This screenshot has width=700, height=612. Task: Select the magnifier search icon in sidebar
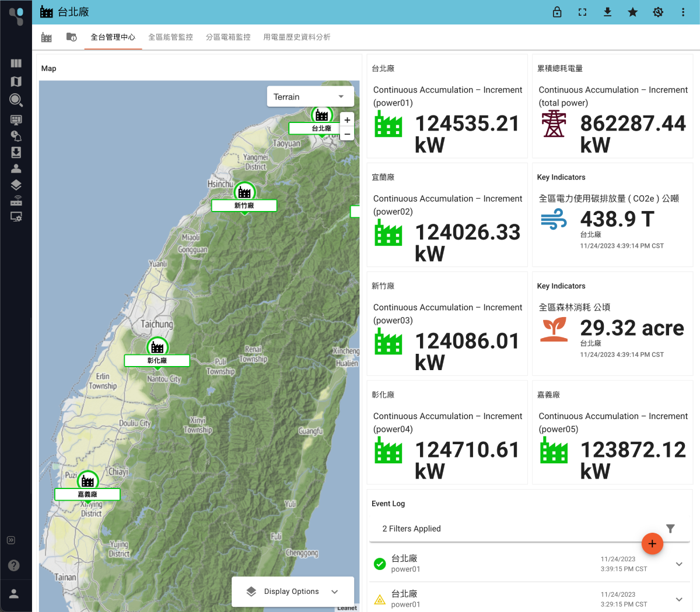(16, 100)
